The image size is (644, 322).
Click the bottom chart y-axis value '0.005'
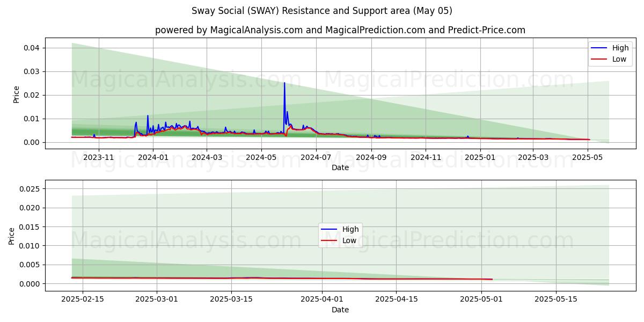(30, 265)
